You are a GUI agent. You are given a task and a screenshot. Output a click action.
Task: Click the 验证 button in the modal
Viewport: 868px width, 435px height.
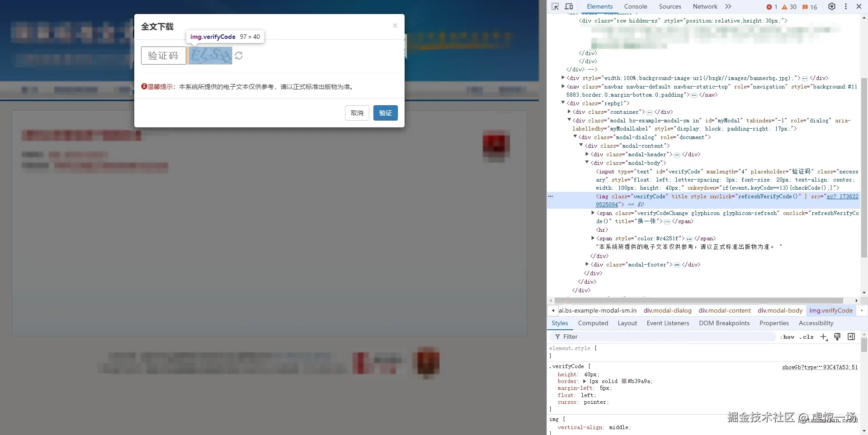[385, 112]
